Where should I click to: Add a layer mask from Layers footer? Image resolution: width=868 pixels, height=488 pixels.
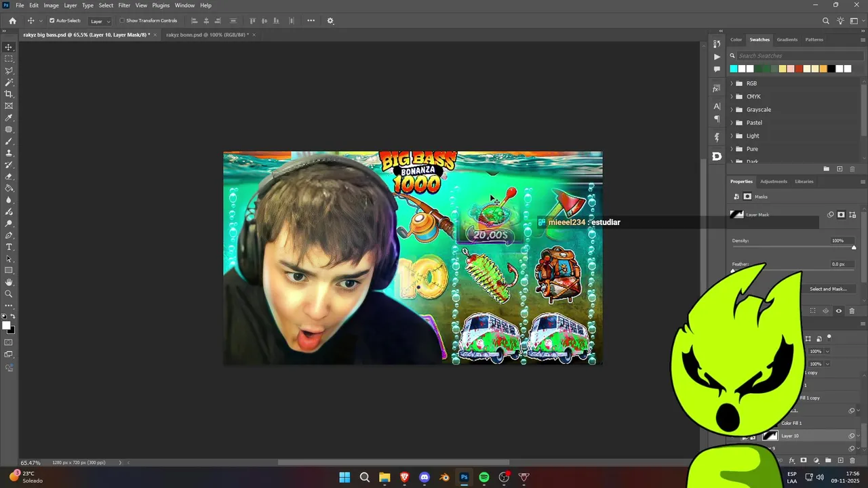pyautogui.click(x=804, y=460)
